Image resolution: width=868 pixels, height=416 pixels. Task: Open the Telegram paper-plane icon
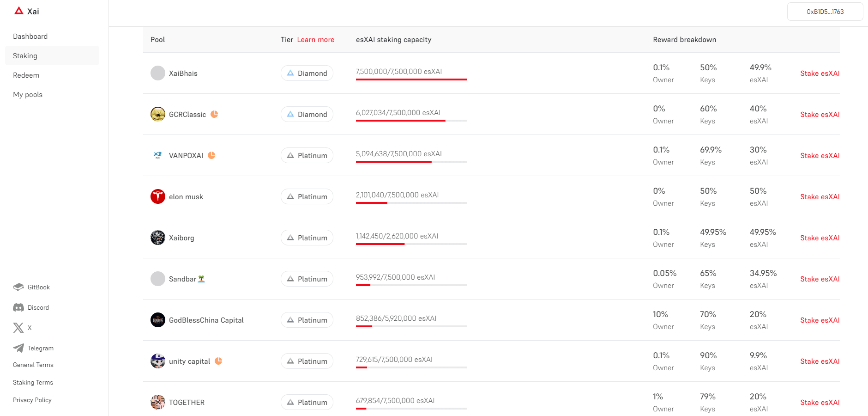[18, 348]
